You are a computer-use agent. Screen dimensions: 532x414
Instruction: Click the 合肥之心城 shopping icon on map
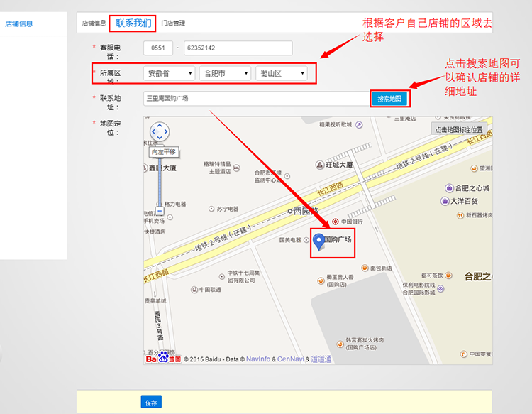coord(449,188)
